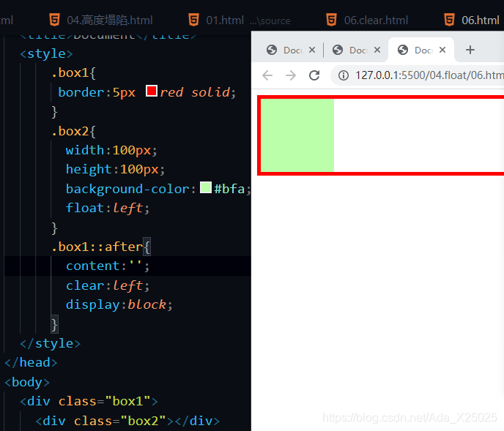Click the clear:left declaration

(108, 285)
